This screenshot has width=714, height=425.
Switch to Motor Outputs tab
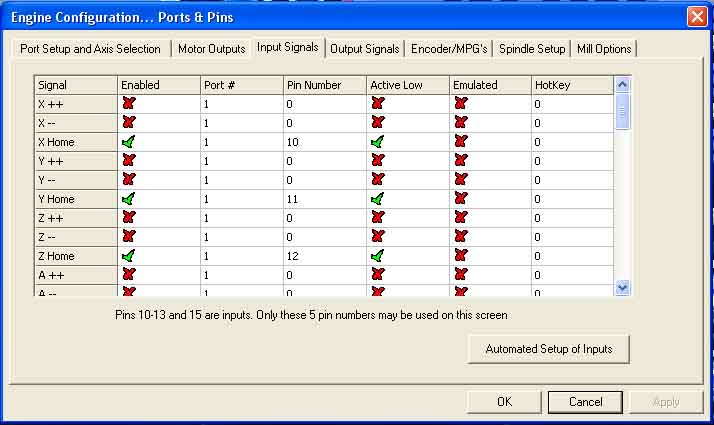(x=212, y=49)
